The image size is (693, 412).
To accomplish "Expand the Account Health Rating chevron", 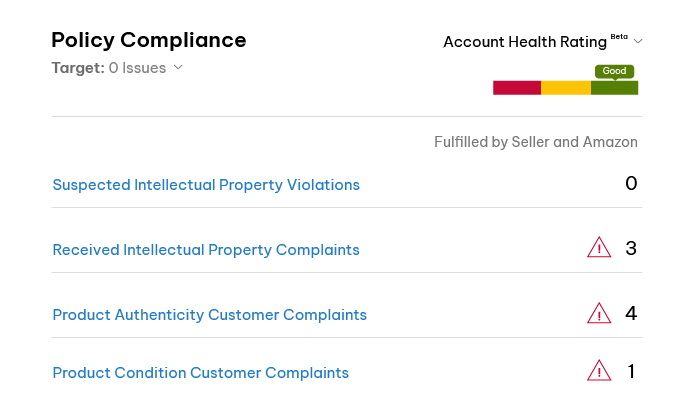I will [x=638, y=41].
